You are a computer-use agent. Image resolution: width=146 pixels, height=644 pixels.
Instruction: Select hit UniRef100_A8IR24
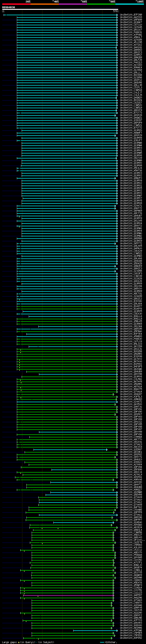coord(131,527)
